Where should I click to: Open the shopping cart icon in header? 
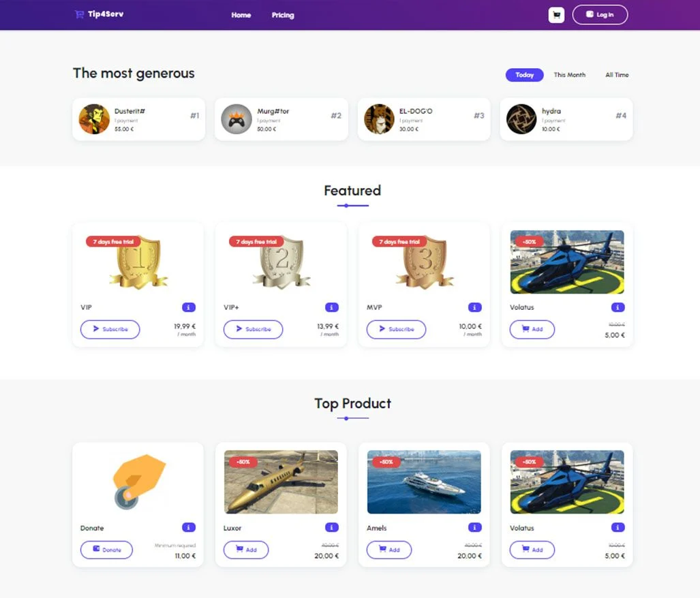556,15
